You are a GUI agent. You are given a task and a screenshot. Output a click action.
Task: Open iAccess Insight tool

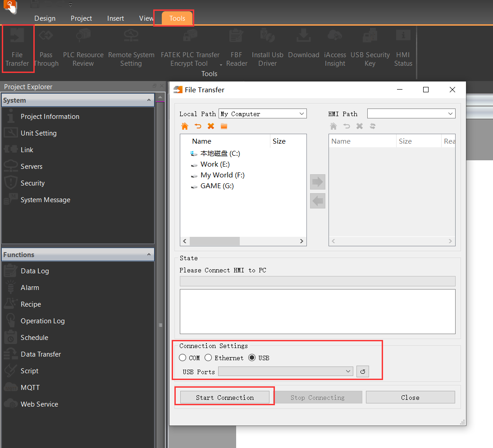click(x=335, y=48)
